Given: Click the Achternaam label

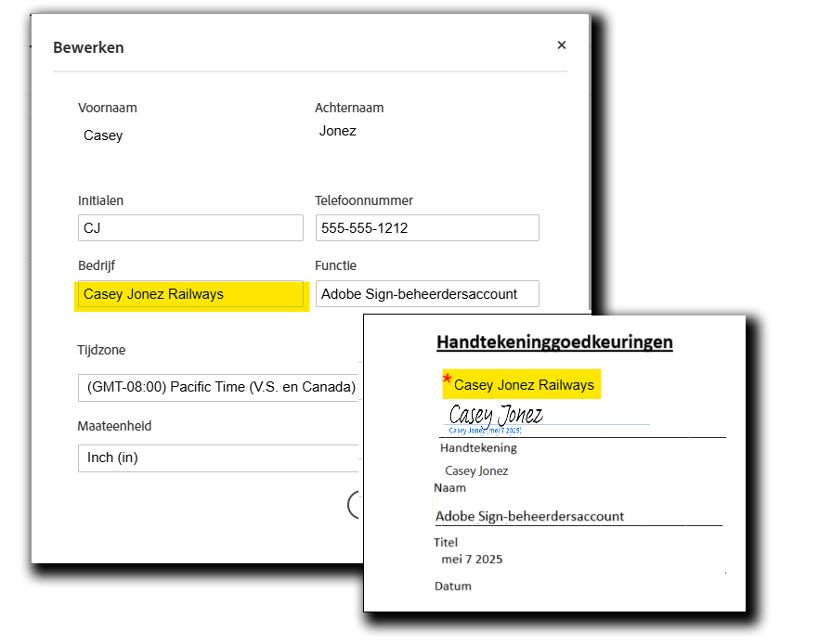Looking at the screenshot, I should [x=349, y=108].
